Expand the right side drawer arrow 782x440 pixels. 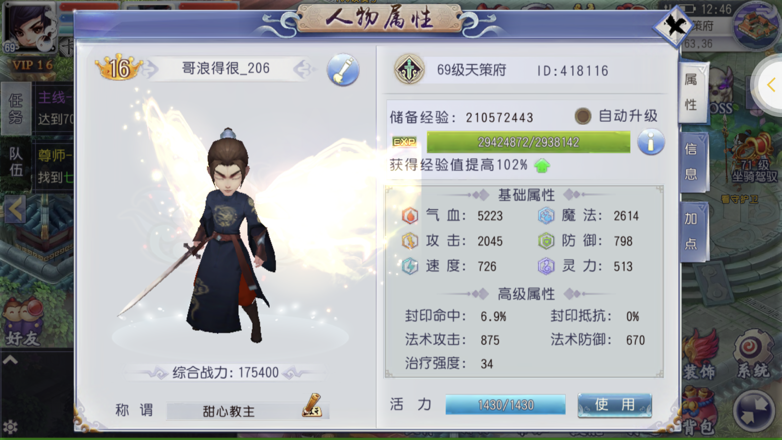click(x=770, y=85)
